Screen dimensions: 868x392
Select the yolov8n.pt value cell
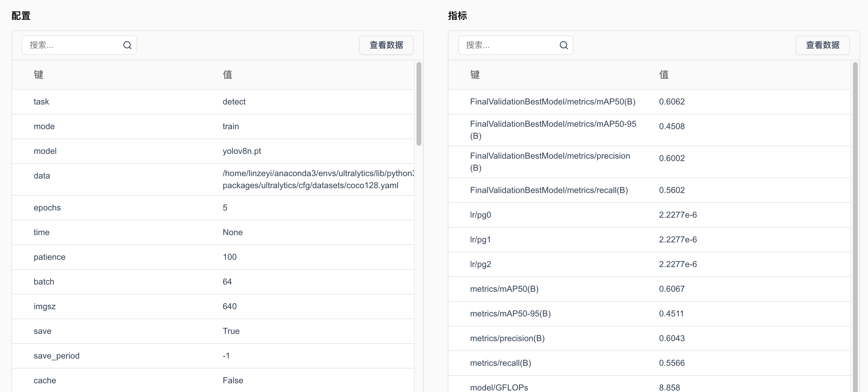pos(242,151)
